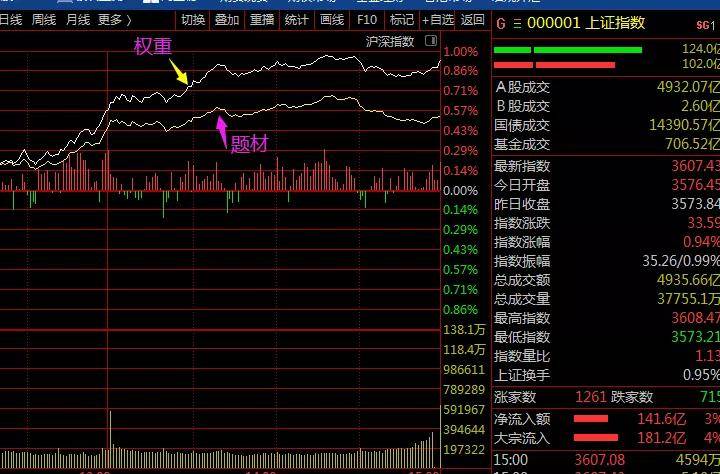Switch to 周线 weekly chart
The image size is (720, 474).
(44, 19)
